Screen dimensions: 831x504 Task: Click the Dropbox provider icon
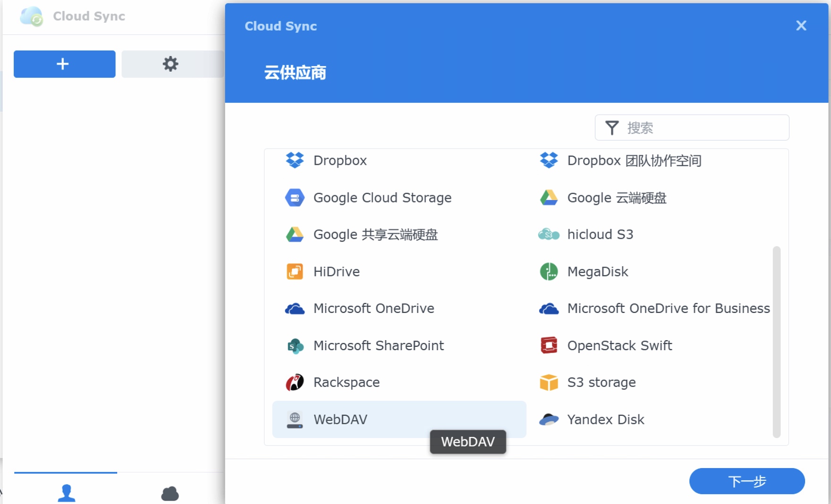pyautogui.click(x=295, y=160)
